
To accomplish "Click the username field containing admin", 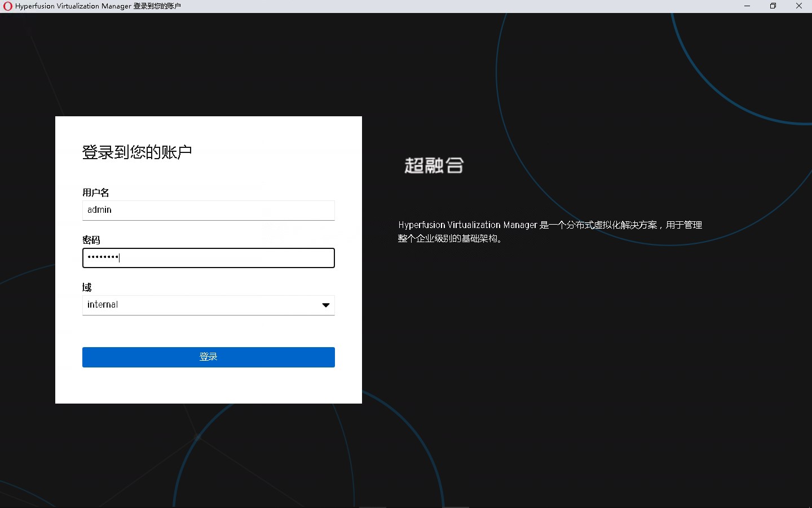I will pyautogui.click(x=208, y=210).
